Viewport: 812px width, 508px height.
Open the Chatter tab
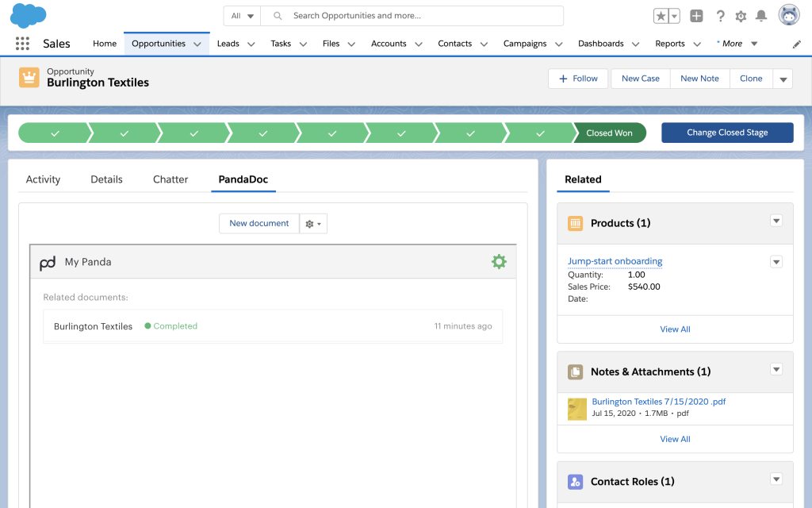coord(170,179)
